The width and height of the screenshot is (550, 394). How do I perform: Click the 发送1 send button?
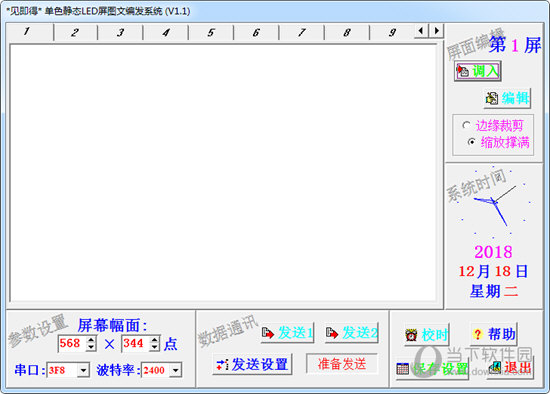[288, 333]
